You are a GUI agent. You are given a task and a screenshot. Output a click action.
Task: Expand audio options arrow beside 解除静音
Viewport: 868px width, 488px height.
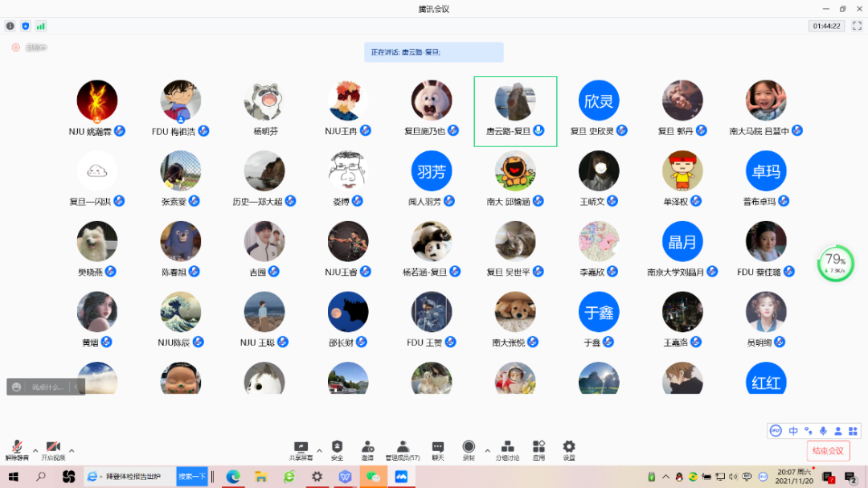[x=35, y=450]
